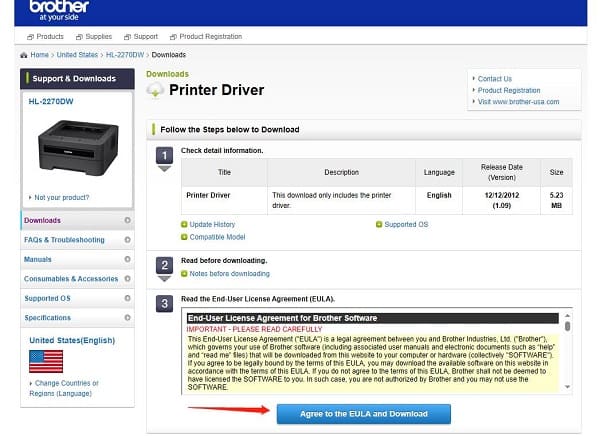Click Agree to the EULA and Download button

click(364, 414)
